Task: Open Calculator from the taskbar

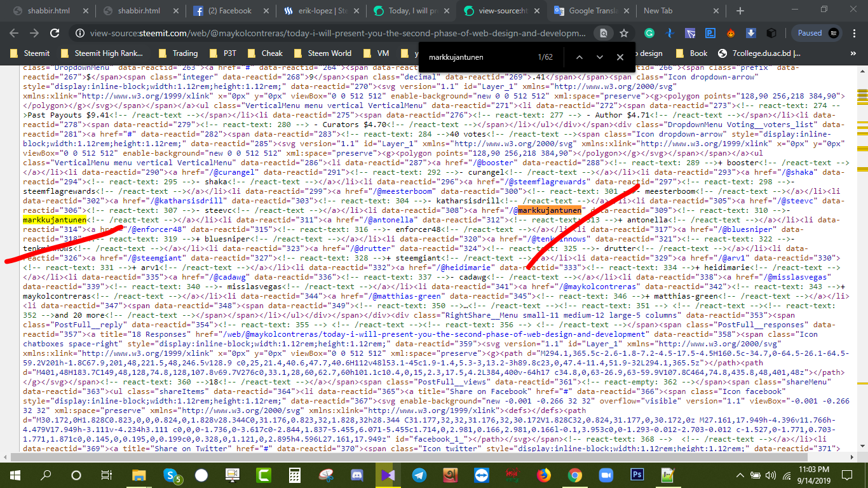Action: pyautogui.click(x=294, y=475)
